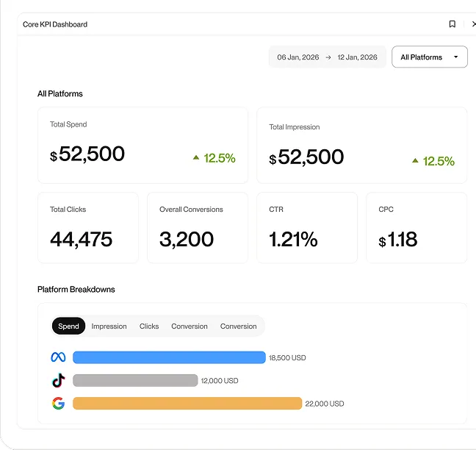Click the Total Impression label
Viewport: 476px width, 450px height.
point(294,127)
